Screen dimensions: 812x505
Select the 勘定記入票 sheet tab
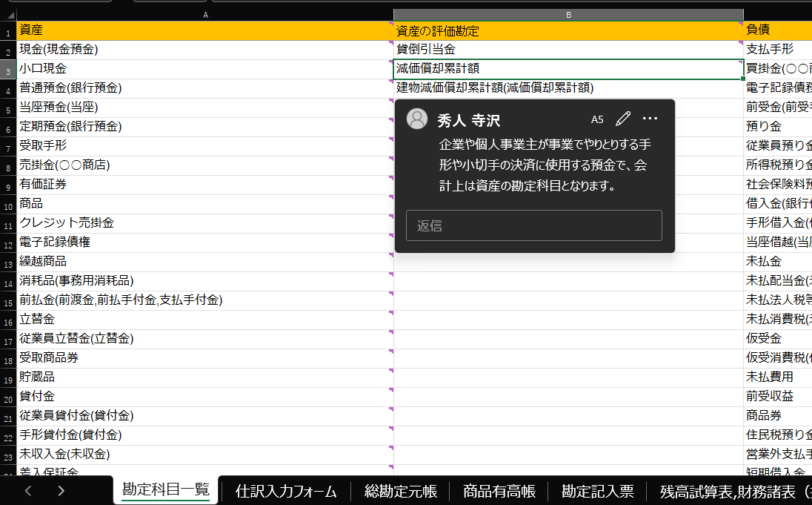597,490
